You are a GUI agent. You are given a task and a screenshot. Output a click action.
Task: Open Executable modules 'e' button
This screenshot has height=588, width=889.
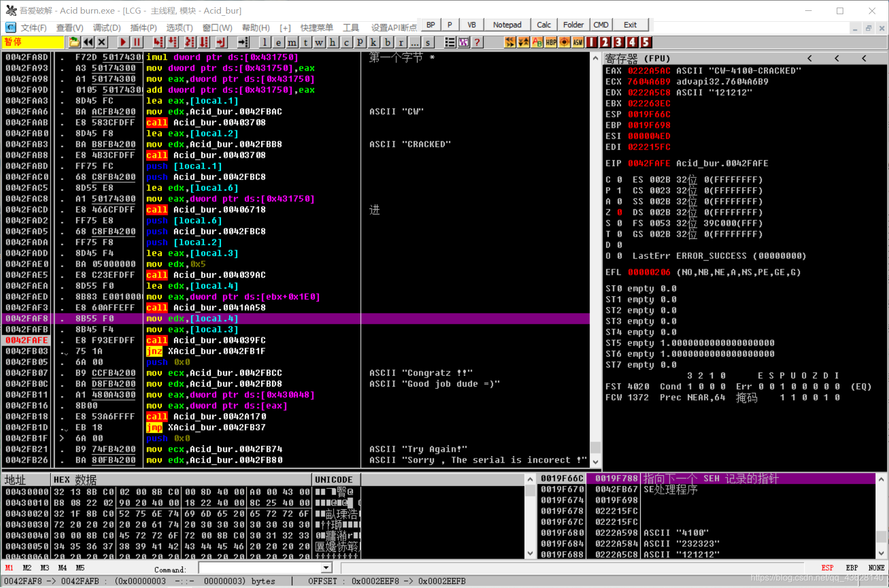278,42
